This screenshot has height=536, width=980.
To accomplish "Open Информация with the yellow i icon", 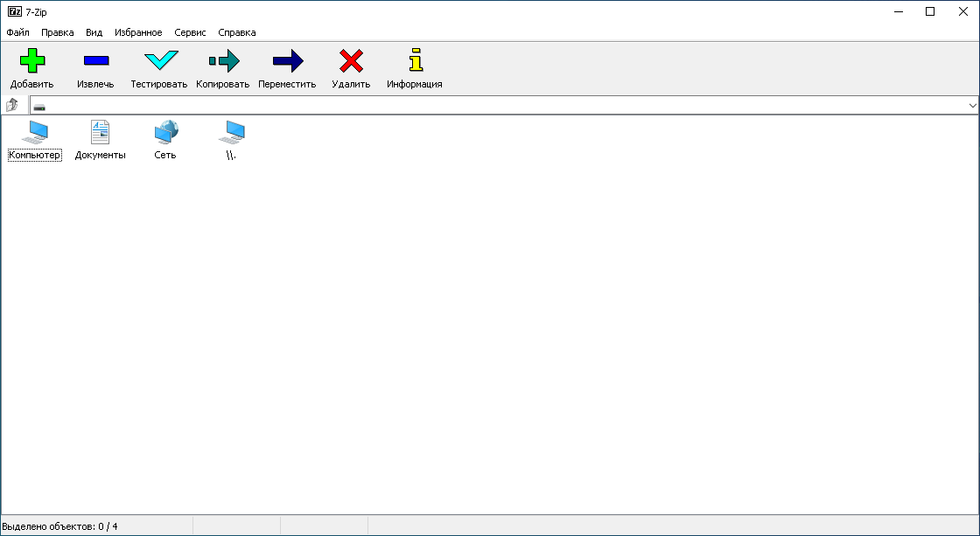I will click(416, 60).
